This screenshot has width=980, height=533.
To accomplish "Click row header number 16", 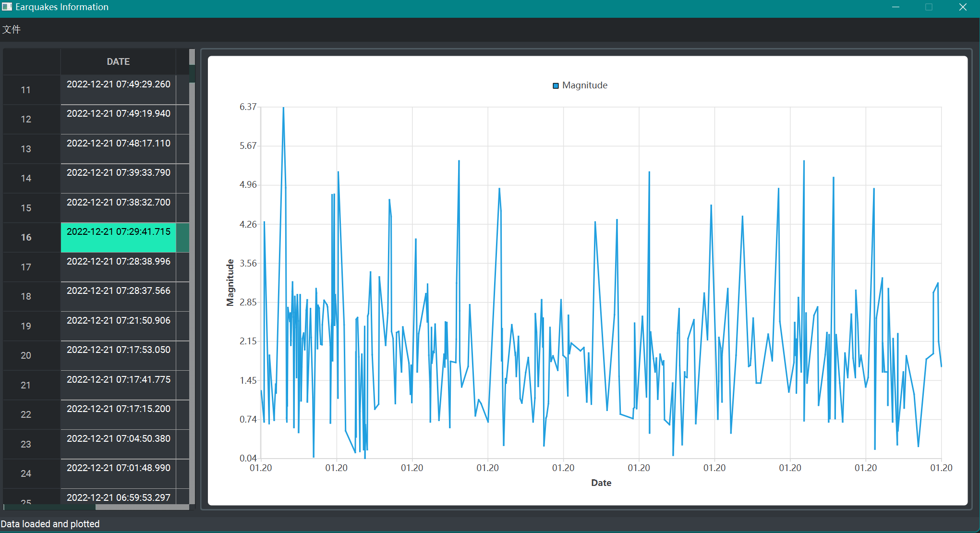I will click(26, 237).
